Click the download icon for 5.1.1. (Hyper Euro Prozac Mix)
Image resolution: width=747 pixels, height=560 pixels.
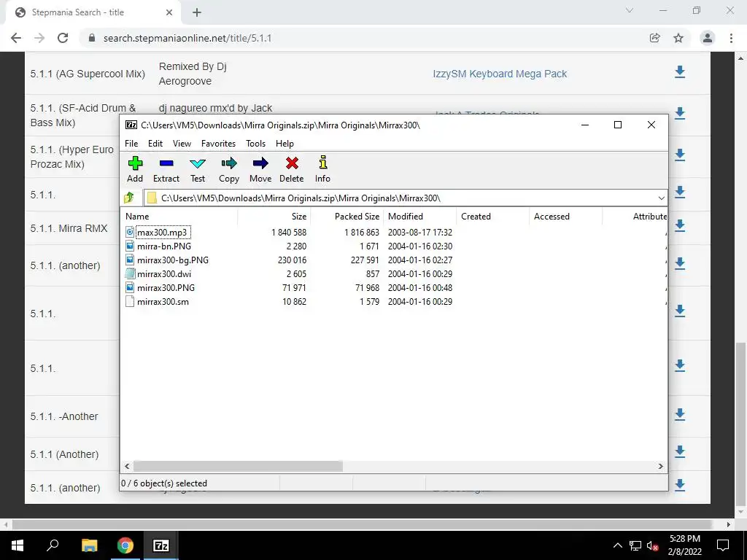pos(680,155)
